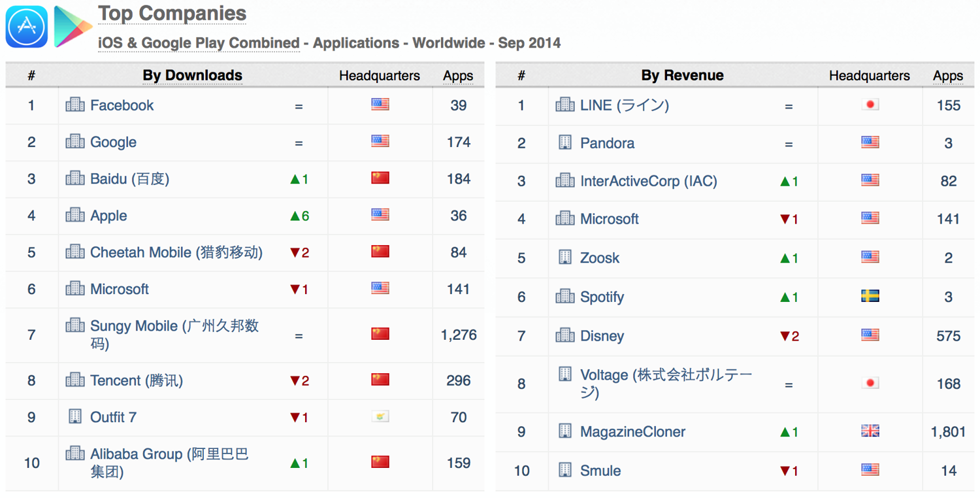Click the Headquarters header in downloads table
The image size is (980, 498).
[x=380, y=76]
